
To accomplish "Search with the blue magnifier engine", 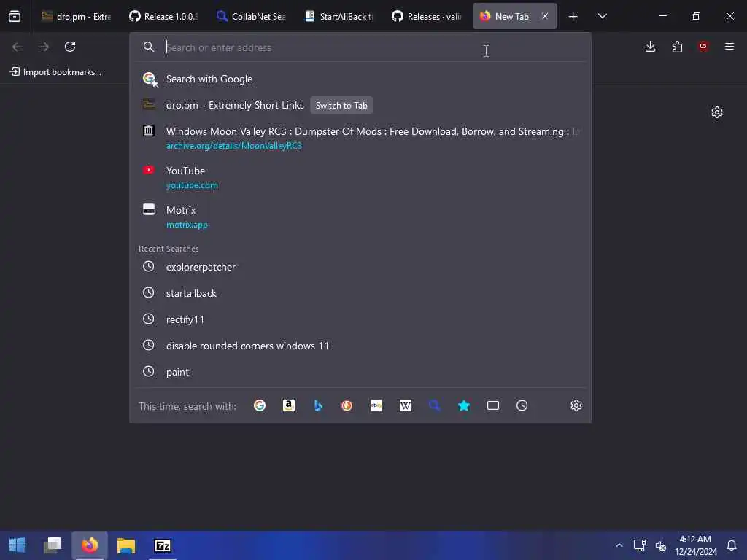I will (x=435, y=405).
